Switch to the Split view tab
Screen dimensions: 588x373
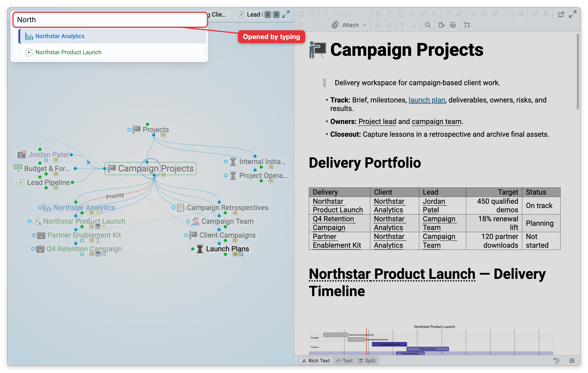pyautogui.click(x=367, y=360)
